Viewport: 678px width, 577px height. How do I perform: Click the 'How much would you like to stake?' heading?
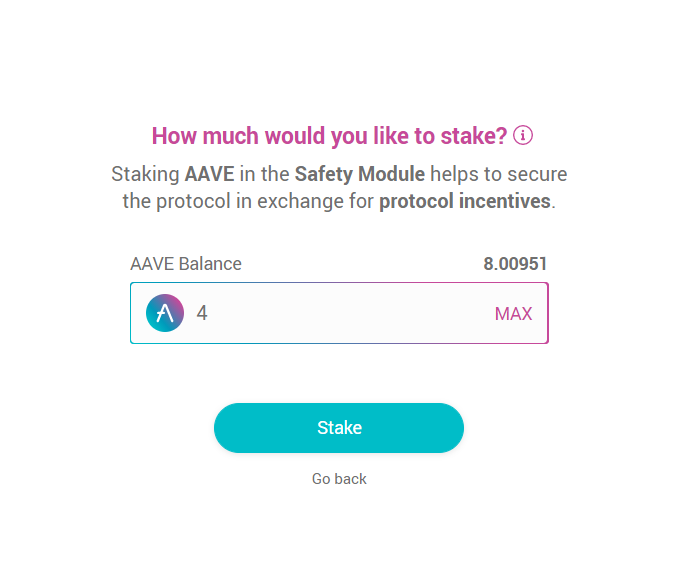click(330, 135)
